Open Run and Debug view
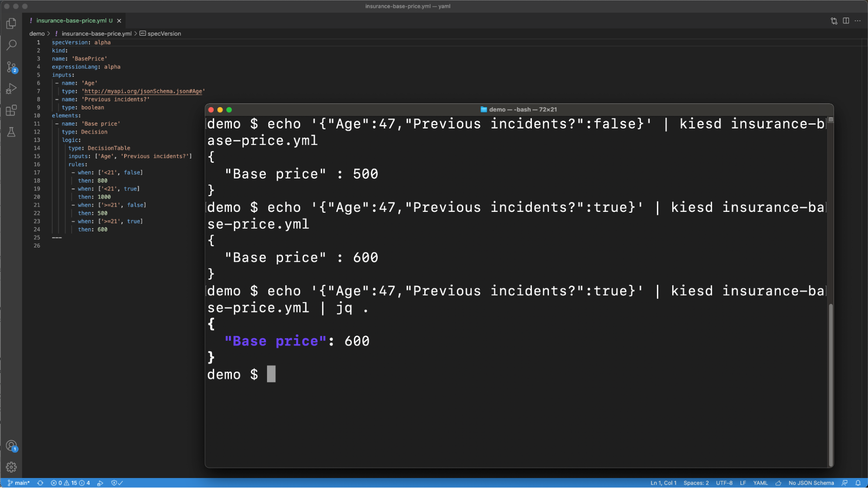Image resolution: width=868 pixels, height=488 pixels. pyautogui.click(x=11, y=89)
